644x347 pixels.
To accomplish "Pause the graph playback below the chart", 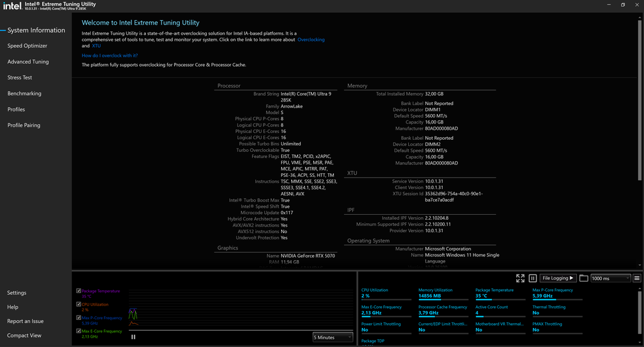I will tap(133, 337).
